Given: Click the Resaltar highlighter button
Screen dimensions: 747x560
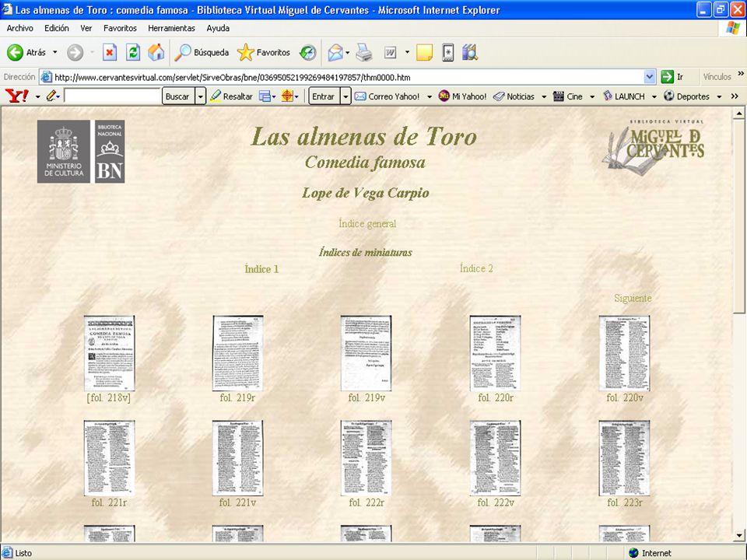Looking at the screenshot, I should pos(231,96).
